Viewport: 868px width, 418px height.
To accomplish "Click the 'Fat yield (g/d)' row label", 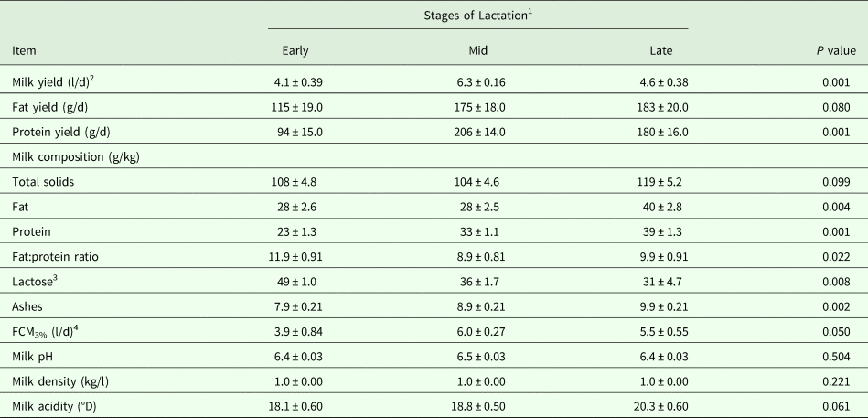I will (51, 107).
